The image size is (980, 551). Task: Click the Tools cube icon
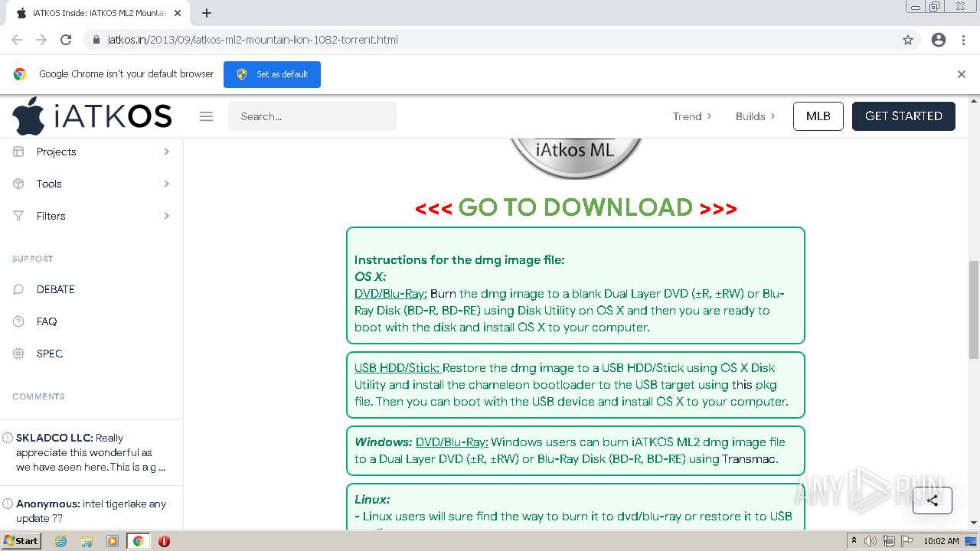tap(19, 184)
